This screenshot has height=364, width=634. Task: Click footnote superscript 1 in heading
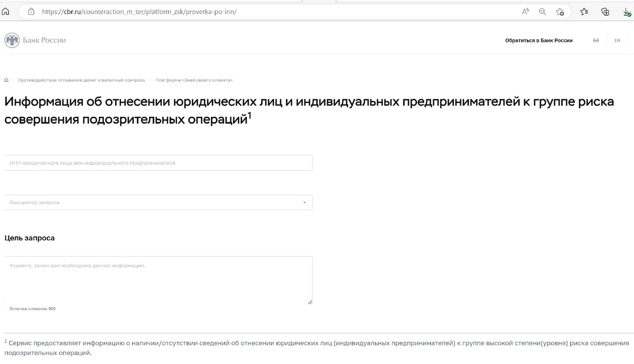pos(250,116)
